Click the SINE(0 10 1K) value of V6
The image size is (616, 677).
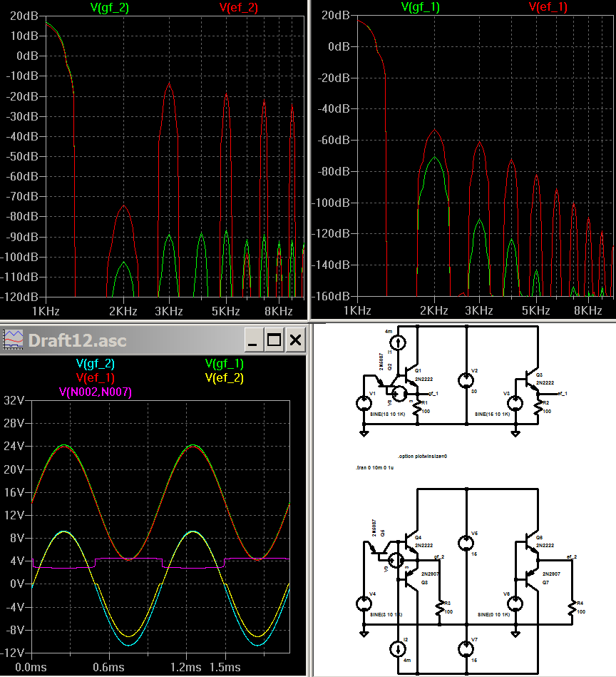tap(494, 614)
